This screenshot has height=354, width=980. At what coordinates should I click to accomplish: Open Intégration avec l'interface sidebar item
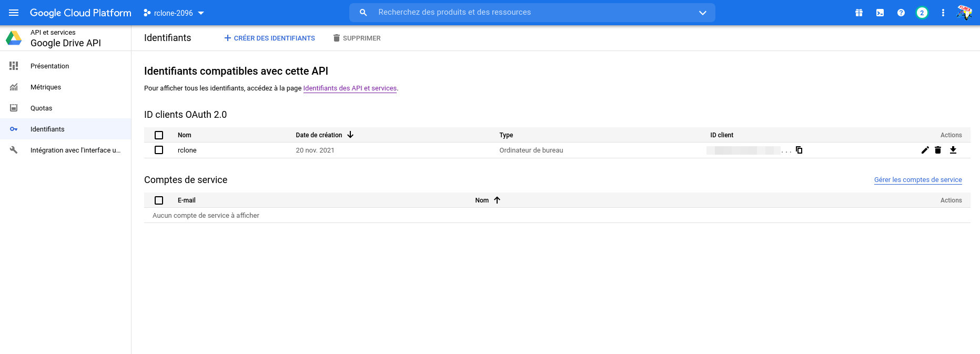pyautogui.click(x=66, y=150)
